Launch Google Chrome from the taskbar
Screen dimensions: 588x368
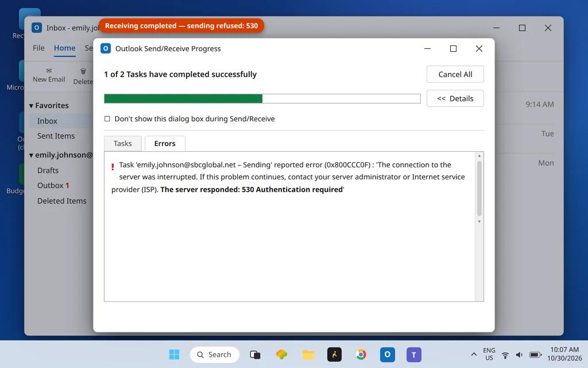(361, 354)
